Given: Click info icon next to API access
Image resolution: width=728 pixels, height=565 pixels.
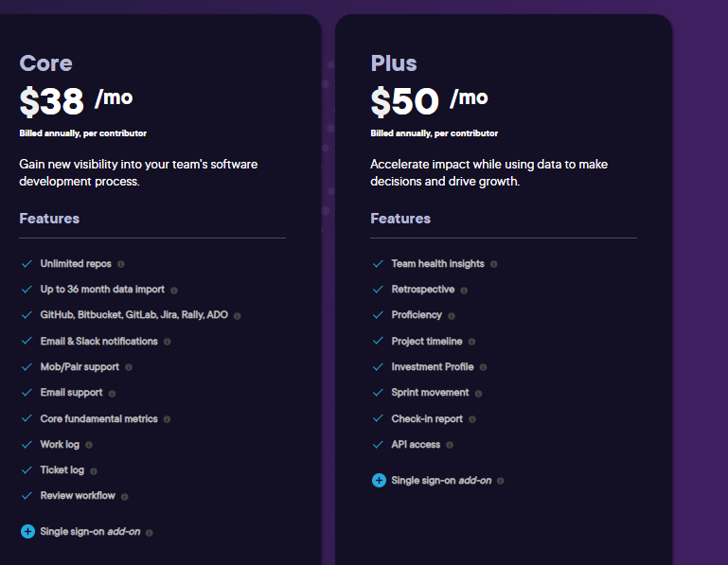Looking at the screenshot, I should tap(450, 445).
